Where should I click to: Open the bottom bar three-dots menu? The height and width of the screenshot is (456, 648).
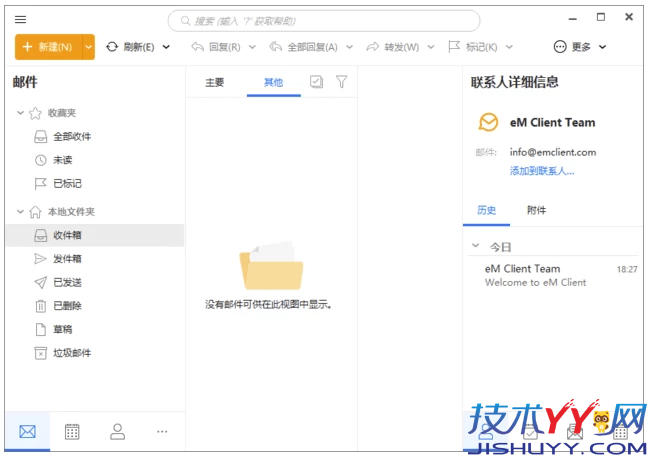[x=162, y=432]
